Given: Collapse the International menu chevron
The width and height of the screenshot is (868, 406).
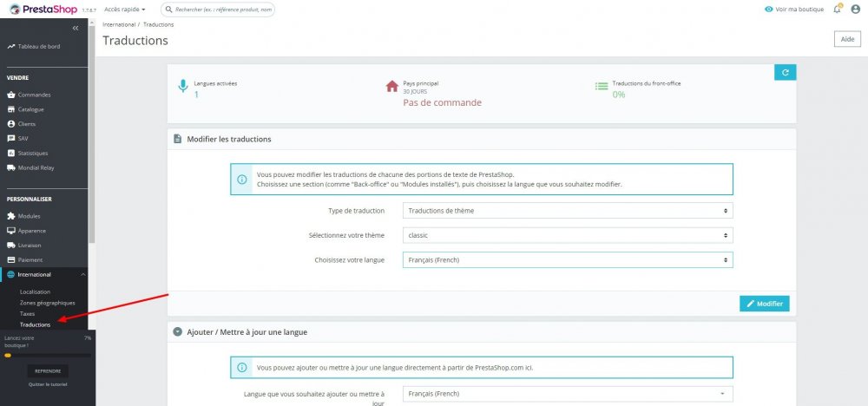Looking at the screenshot, I should [83, 274].
